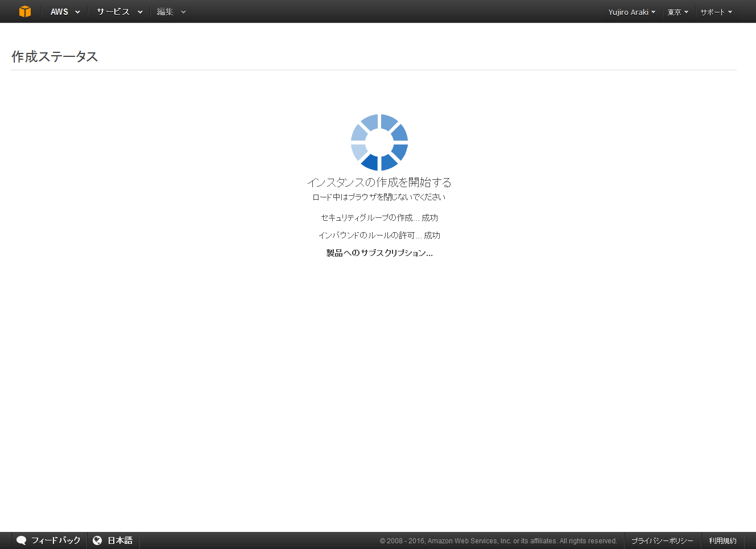Image resolution: width=756 pixels, height=549 pixels.
Task: Click the globe language icon
Action: point(97,540)
